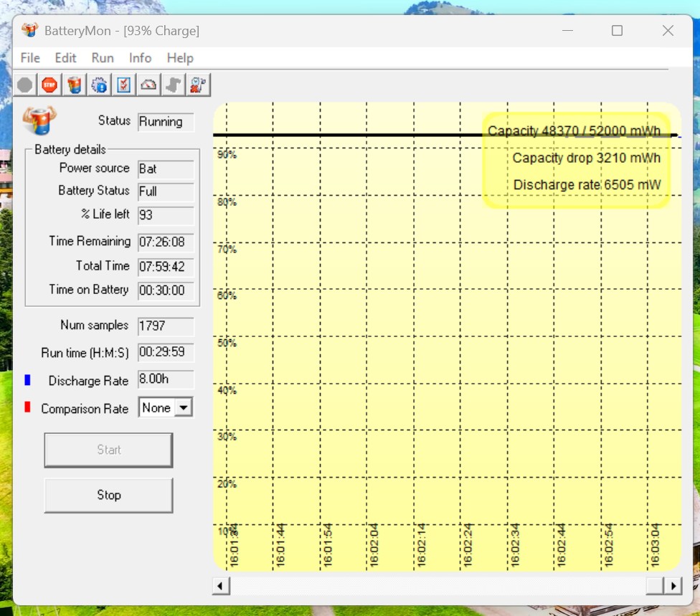
Task: Click the BatteryMon title bar app icon
Action: point(30,30)
